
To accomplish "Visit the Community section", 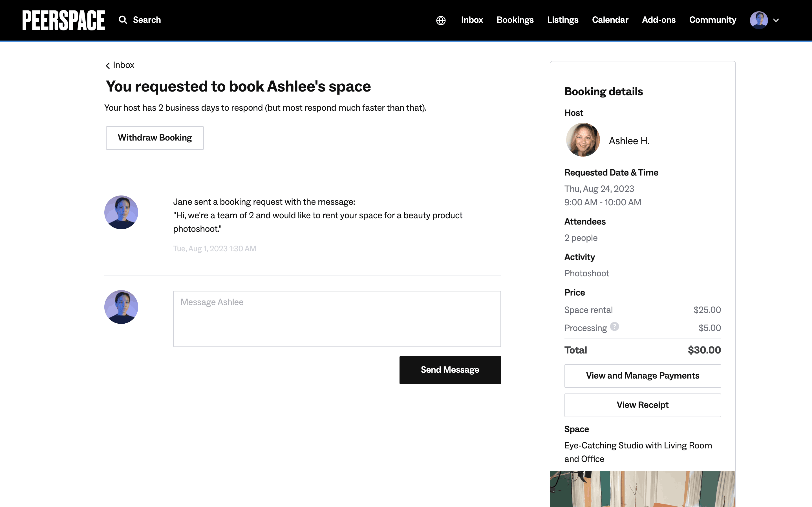I will [x=713, y=20].
